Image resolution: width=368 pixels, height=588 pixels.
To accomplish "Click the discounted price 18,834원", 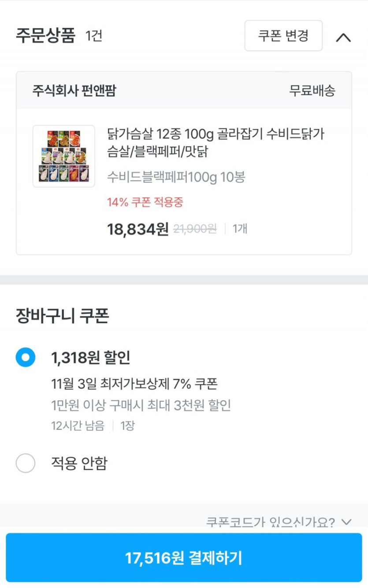I will [138, 229].
